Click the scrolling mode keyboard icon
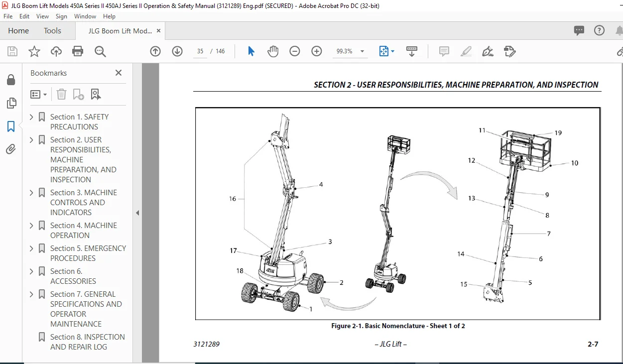Screen dimensions: 623x364 412,51
